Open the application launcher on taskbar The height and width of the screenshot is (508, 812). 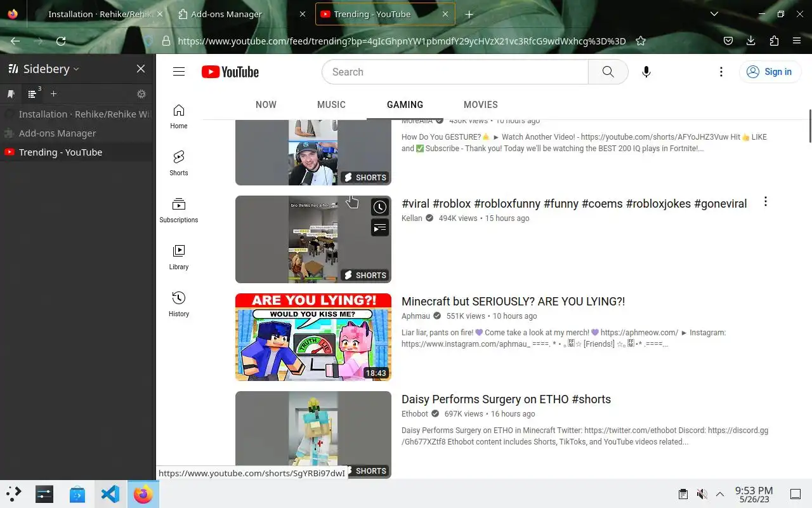click(x=14, y=494)
